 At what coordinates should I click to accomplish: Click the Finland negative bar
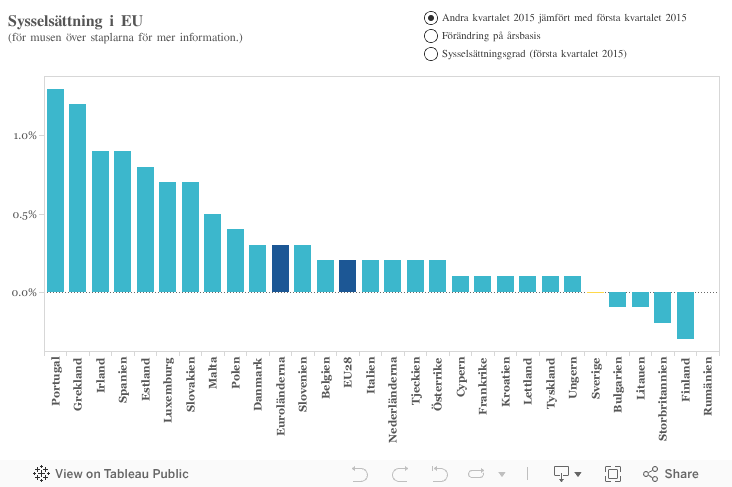click(685, 315)
